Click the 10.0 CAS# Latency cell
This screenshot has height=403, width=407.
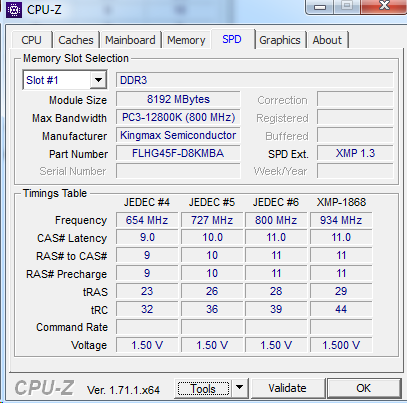point(212,238)
